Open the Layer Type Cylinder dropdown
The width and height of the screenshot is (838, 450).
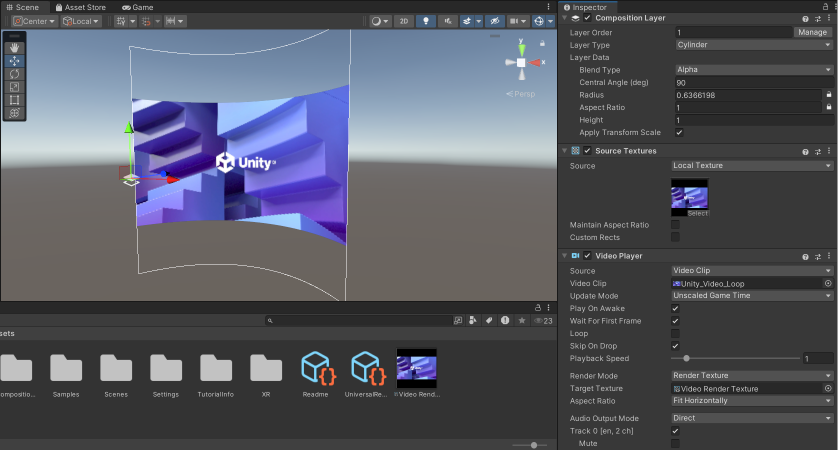tap(752, 45)
